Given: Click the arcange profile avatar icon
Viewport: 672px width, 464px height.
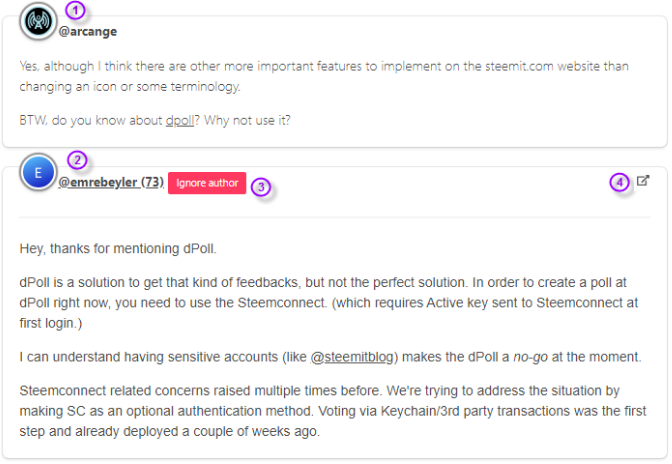Looking at the screenshot, I should point(38,21).
